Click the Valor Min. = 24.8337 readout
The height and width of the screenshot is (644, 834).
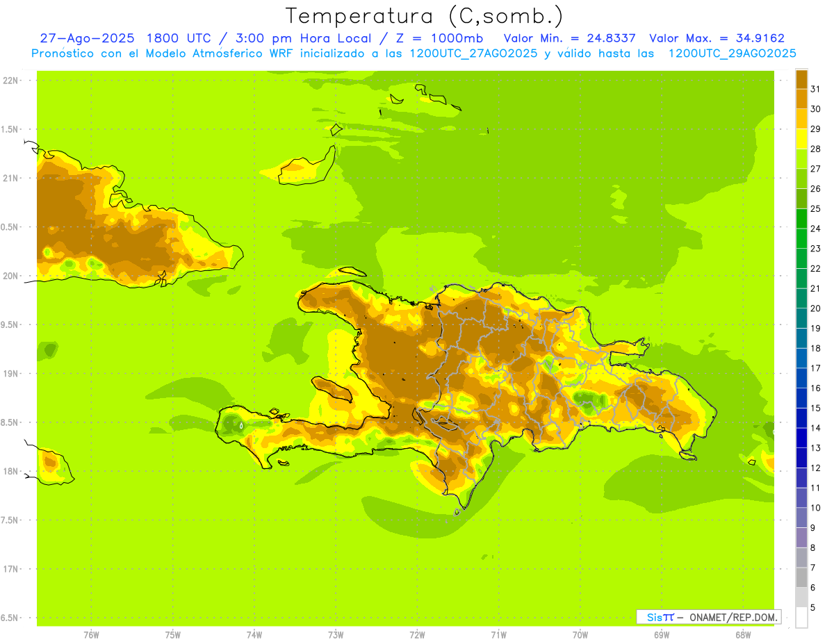(x=569, y=38)
